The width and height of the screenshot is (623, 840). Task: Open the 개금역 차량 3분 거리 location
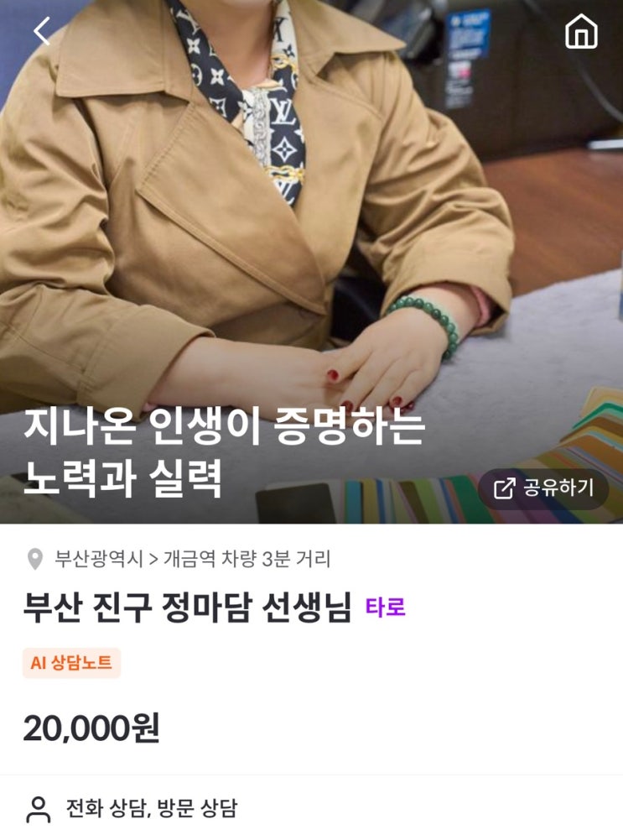[x=247, y=559]
